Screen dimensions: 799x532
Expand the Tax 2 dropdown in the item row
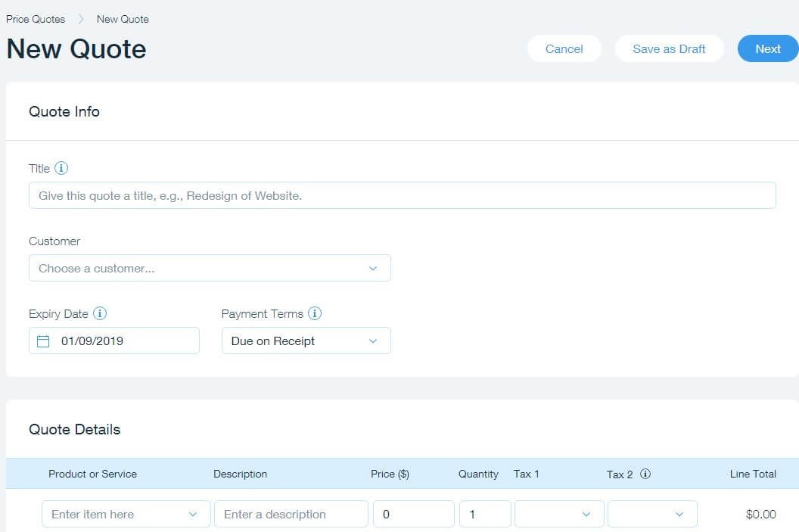(x=652, y=514)
